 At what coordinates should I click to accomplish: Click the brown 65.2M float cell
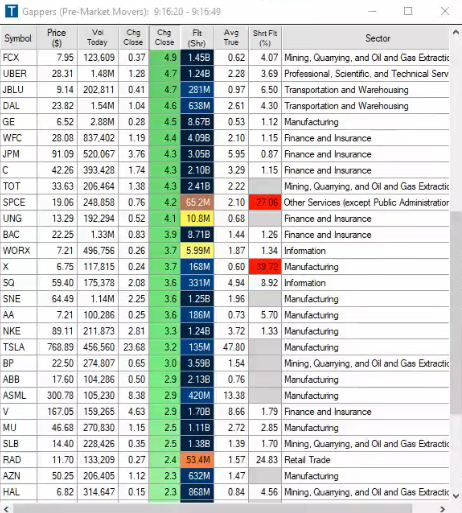(197, 202)
